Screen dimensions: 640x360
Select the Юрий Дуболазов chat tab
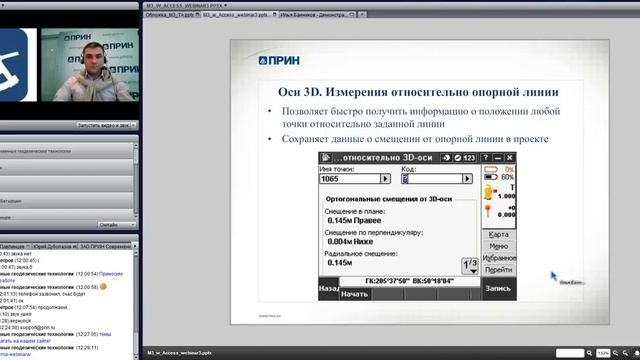coord(54,247)
